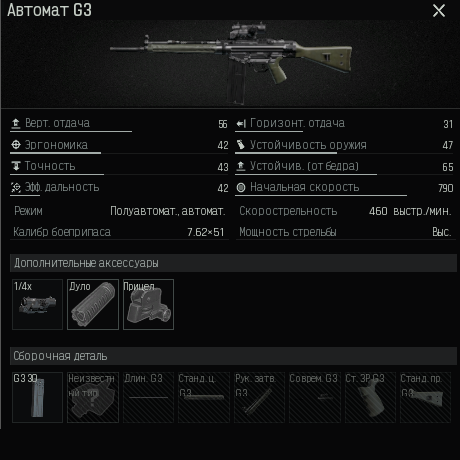Open the Станд. ц. G3 handguard slot

[x=204, y=397]
